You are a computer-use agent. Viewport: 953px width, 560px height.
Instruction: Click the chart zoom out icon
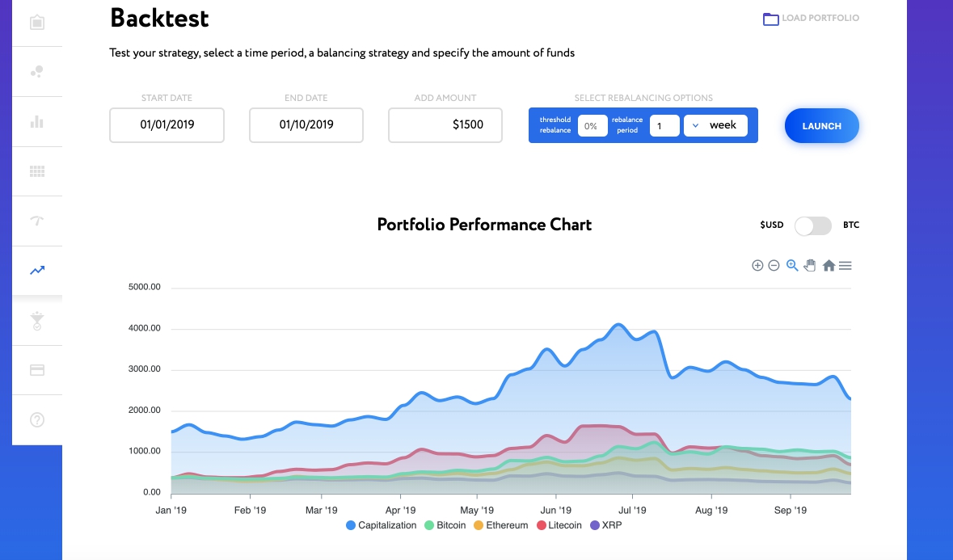(774, 265)
